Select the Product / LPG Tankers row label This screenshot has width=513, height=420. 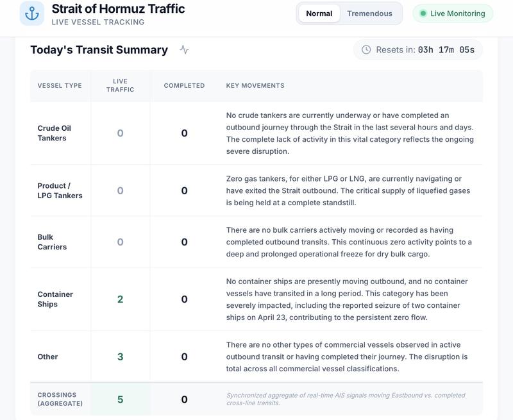[x=60, y=190]
